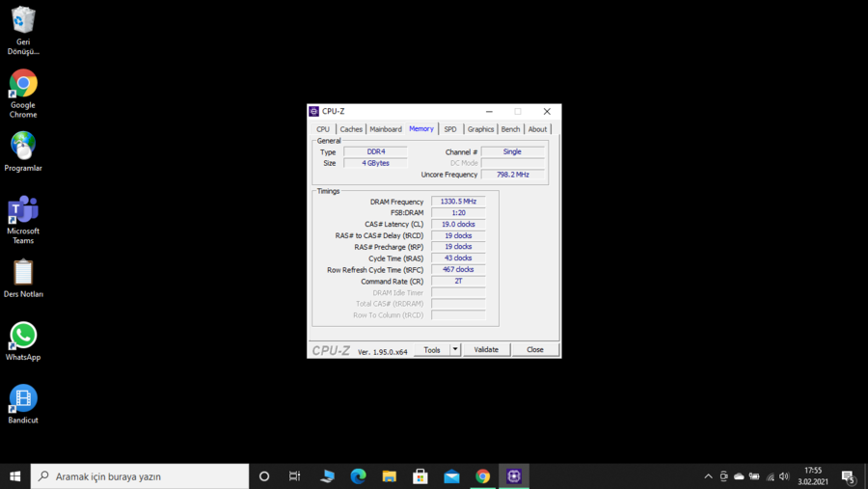868x489 pixels.
Task: Go to the Graphics tab
Action: (x=480, y=129)
